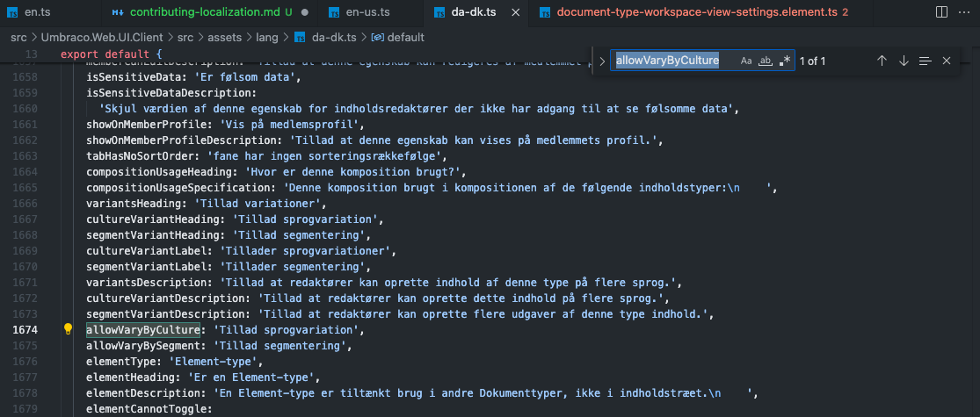Open contributing-localization.md tab
980x417 pixels.
click(205, 12)
